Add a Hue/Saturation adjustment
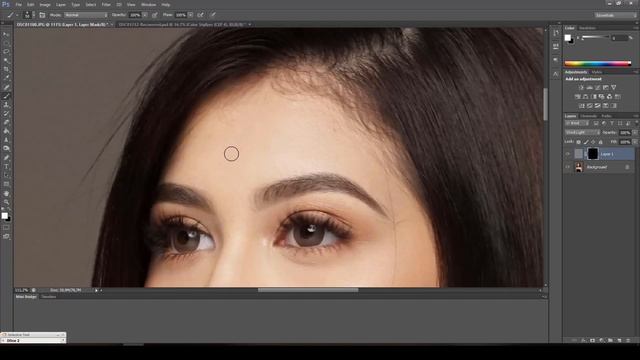The width and height of the screenshot is (640, 360). pyautogui.click(x=578, y=97)
